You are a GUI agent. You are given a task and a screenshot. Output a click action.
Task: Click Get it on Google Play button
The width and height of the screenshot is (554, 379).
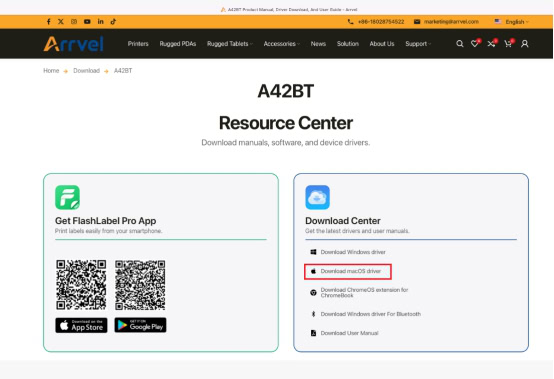pos(140,325)
